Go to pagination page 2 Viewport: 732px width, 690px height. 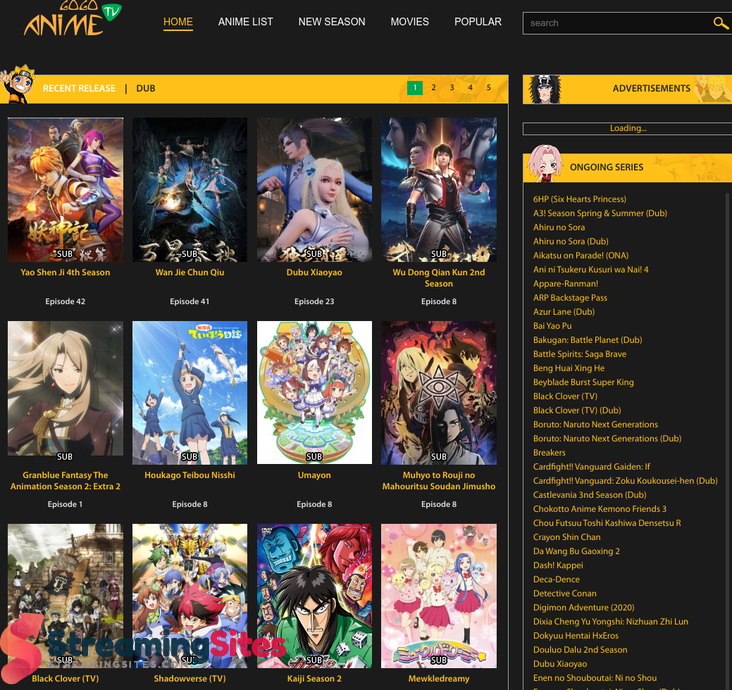coord(433,88)
